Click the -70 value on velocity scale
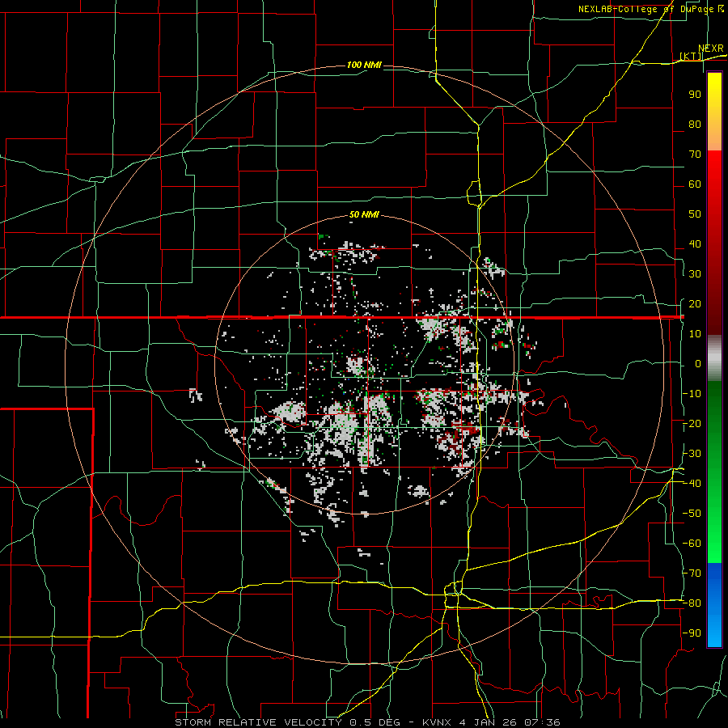728x728 pixels. [x=692, y=573]
